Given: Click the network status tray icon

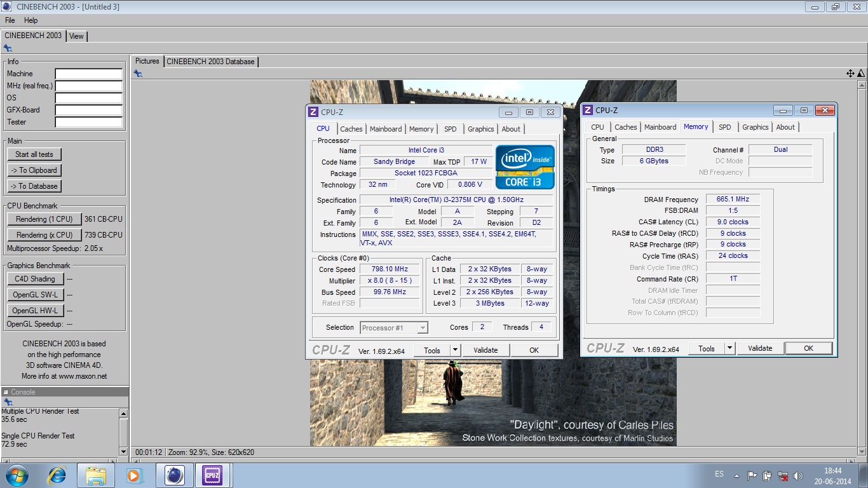Looking at the screenshot, I should point(783,475).
